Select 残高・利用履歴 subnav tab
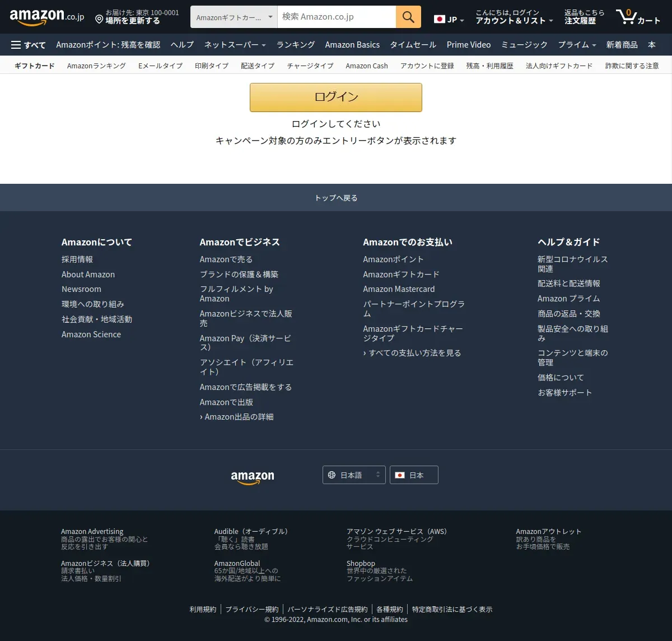Viewport: 672px width, 641px height. point(490,66)
